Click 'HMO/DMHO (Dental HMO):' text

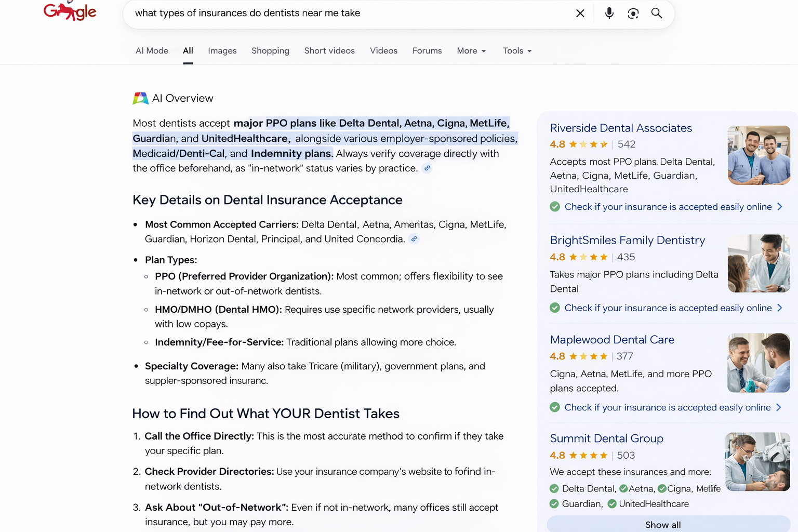coord(218,310)
